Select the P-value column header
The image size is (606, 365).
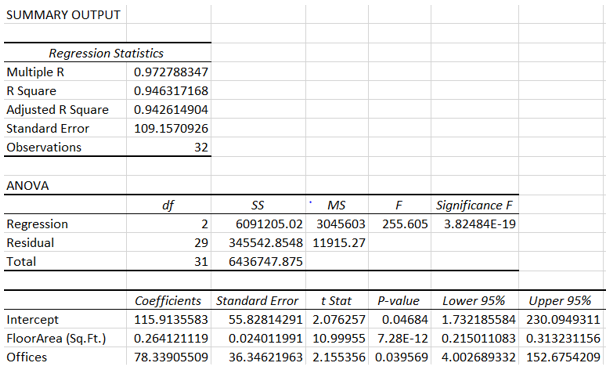(x=398, y=301)
